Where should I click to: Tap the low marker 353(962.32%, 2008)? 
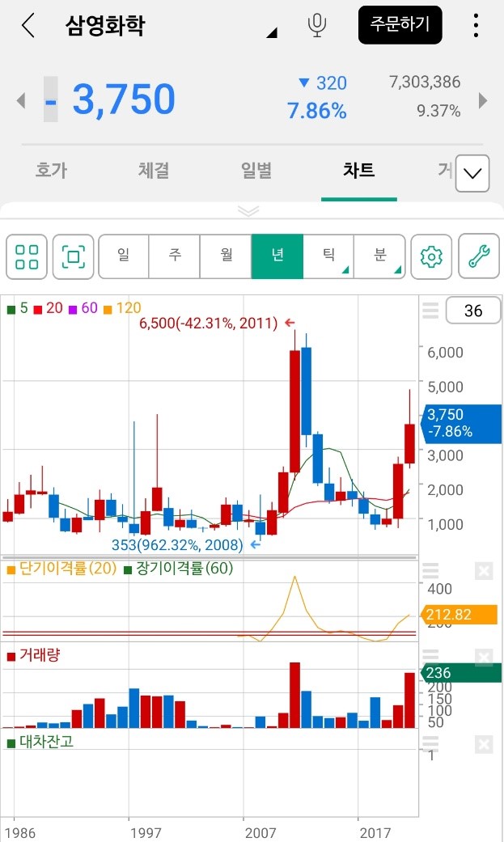[177, 545]
